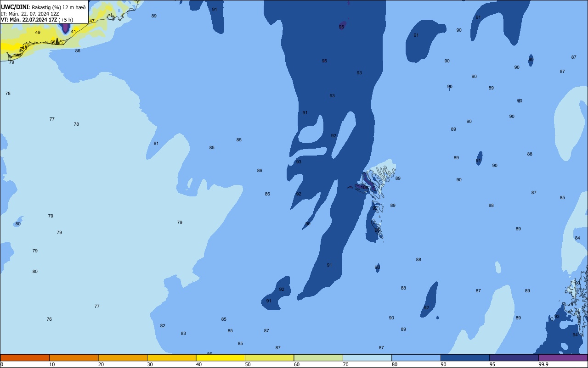Click the 'IT: Mán. 22. 07. 2024 12Z' line
588x368 pixels.
click(30, 14)
